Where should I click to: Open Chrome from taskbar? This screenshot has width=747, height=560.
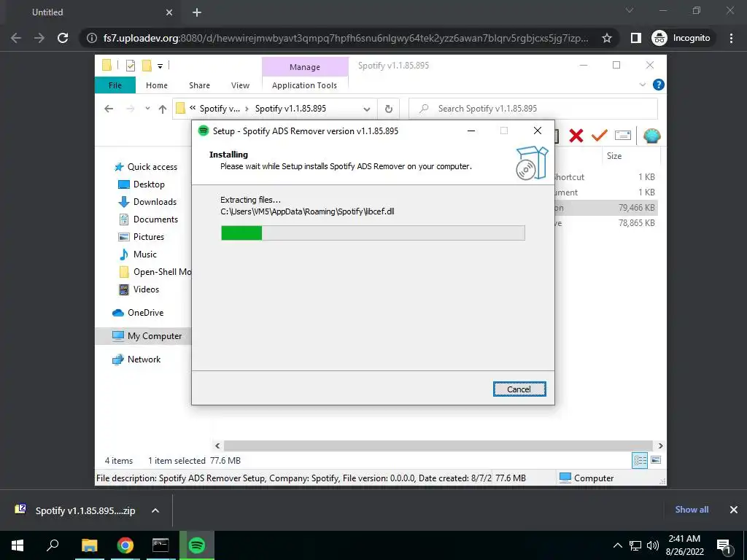tap(125, 545)
